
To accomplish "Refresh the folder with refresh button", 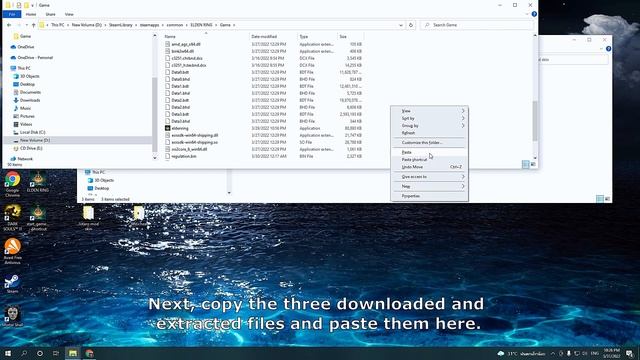I will 411,25.
